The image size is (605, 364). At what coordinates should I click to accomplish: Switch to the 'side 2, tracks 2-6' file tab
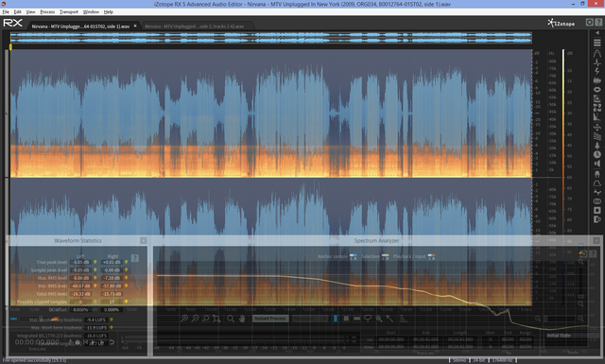tap(195, 26)
